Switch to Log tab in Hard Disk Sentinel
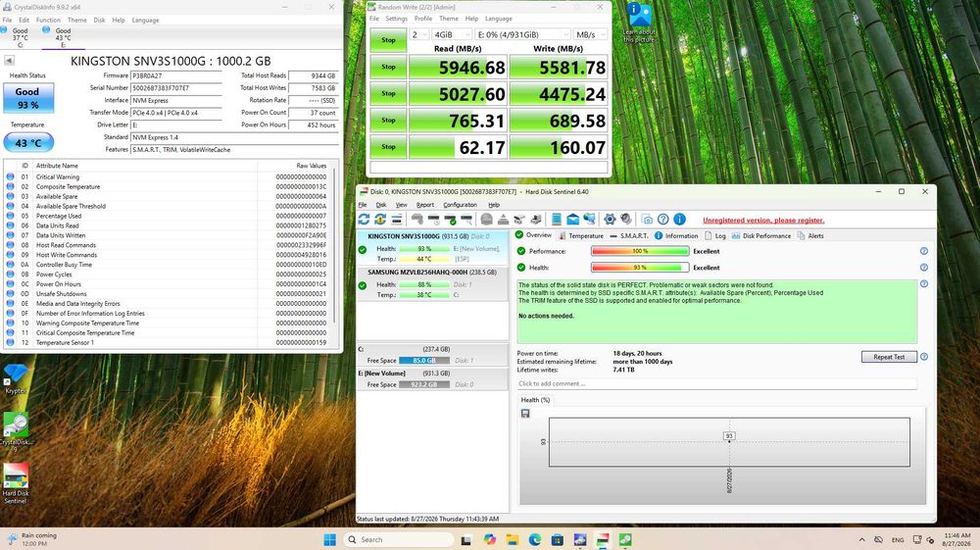Image resolution: width=980 pixels, height=550 pixels. coord(715,235)
